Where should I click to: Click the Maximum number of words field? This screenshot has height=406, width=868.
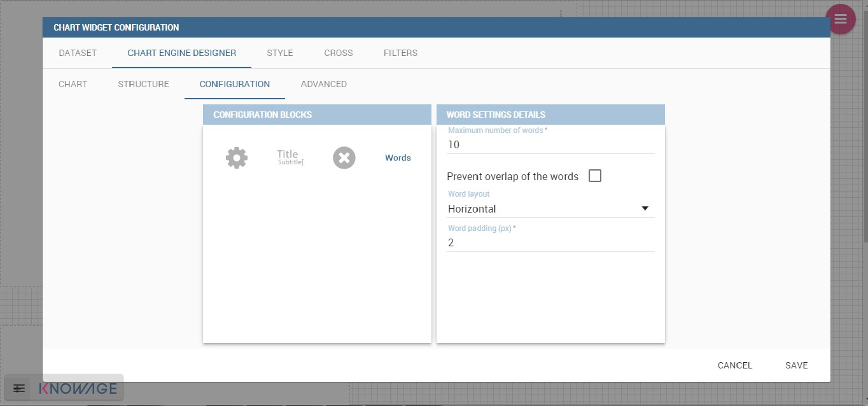pos(550,144)
